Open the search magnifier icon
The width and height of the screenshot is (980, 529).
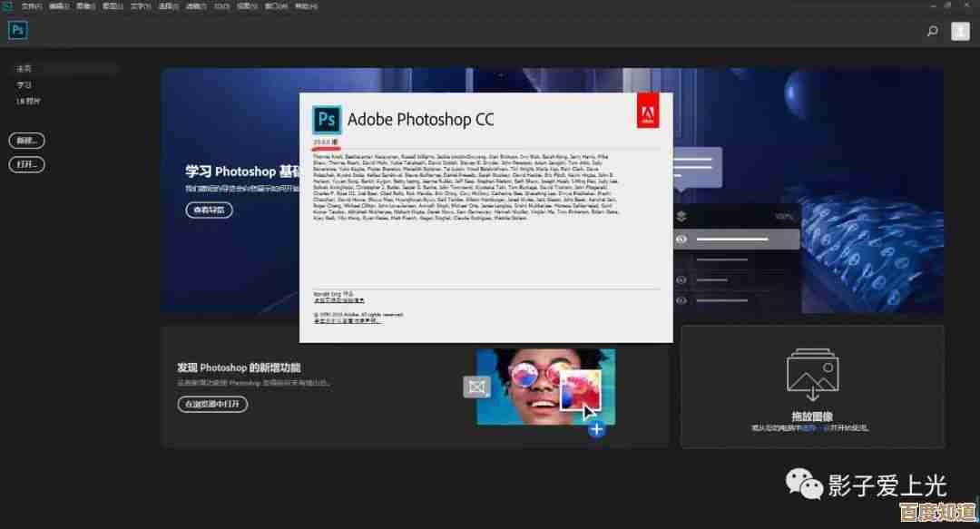tap(932, 31)
